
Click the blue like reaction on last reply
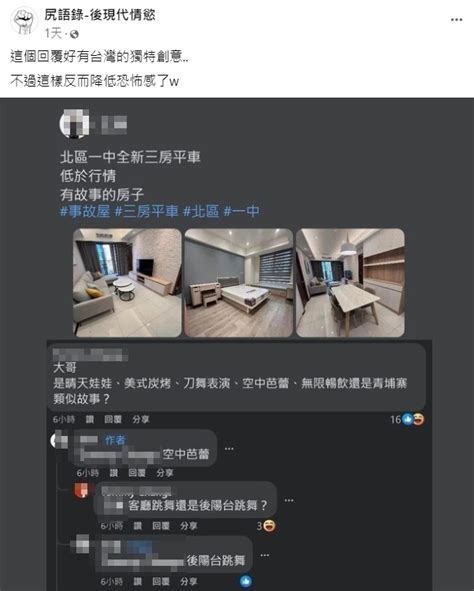pyautogui.click(x=246, y=581)
